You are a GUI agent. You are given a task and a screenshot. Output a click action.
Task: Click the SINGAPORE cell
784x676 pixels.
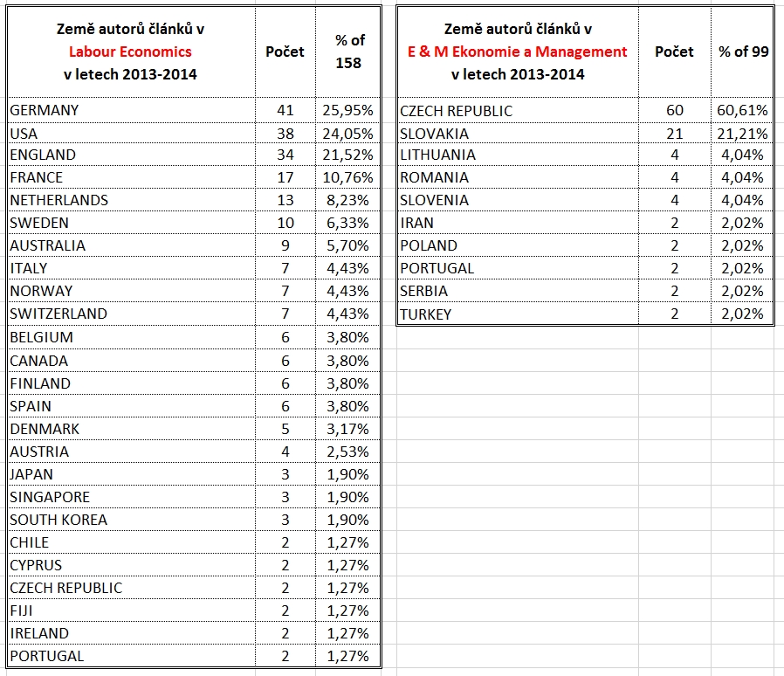(50, 497)
